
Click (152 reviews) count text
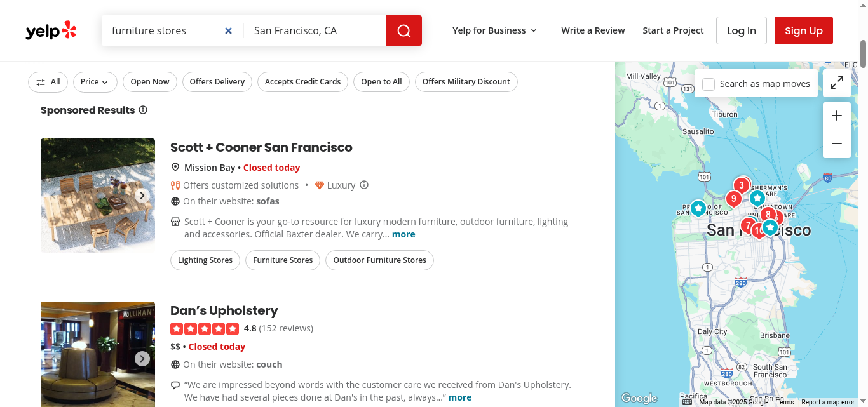pos(286,328)
